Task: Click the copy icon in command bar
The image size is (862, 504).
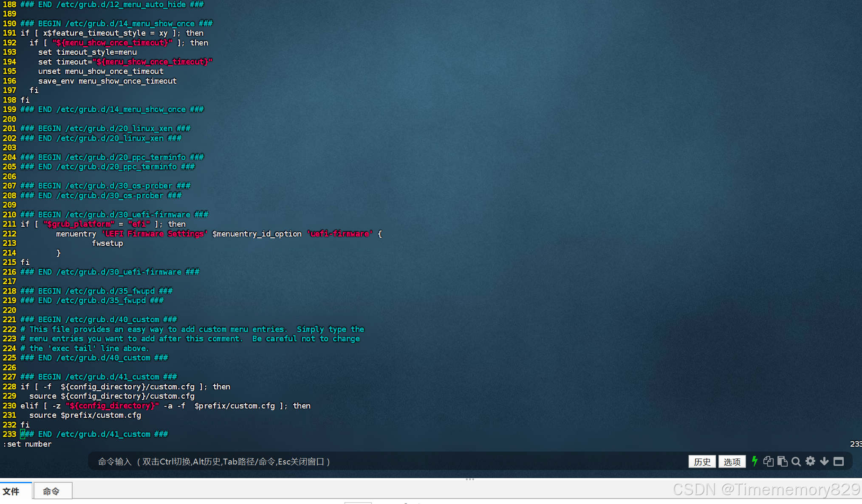Action: coord(768,462)
